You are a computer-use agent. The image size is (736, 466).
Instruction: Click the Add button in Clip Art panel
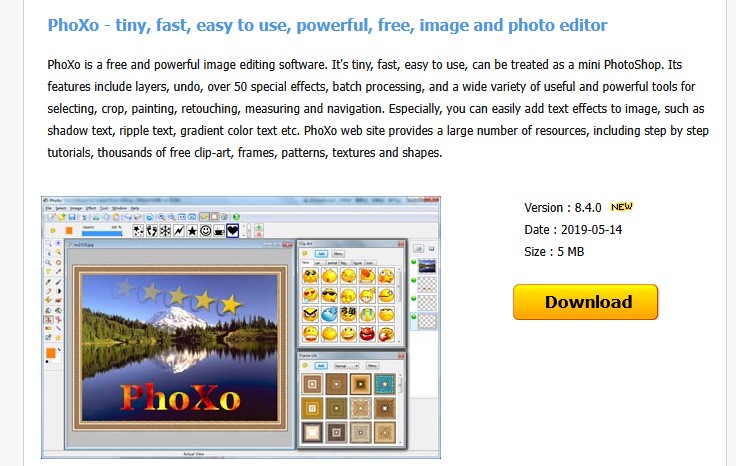(321, 254)
